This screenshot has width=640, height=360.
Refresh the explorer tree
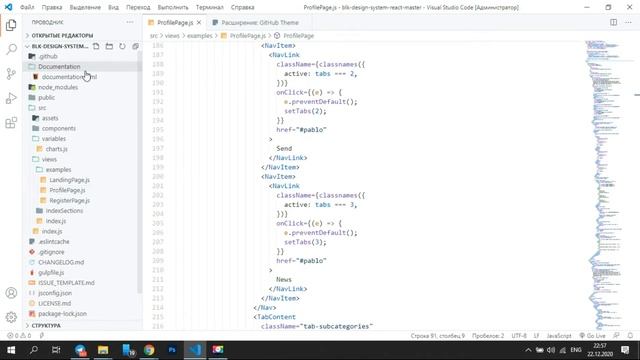click(122, 46)
